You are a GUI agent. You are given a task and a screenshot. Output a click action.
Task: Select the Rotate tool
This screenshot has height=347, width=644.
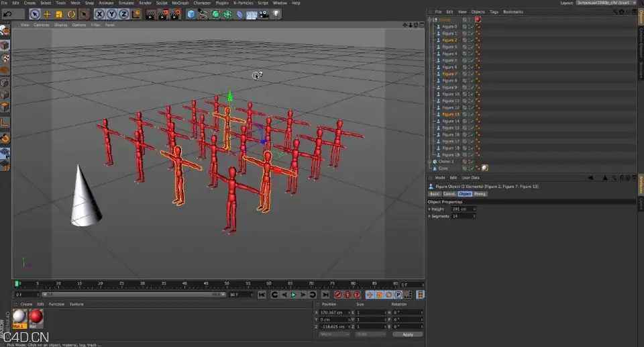point(72,14)
